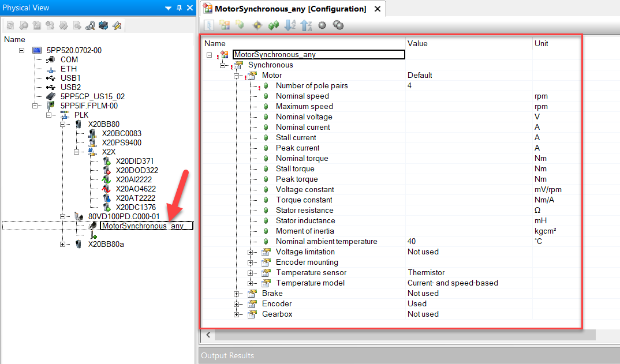This screenshot has width=620, height=364.
Task: Sort ascending with the A-Z down arrow icon
Action: pyautogui.click(x=290, y=25)
